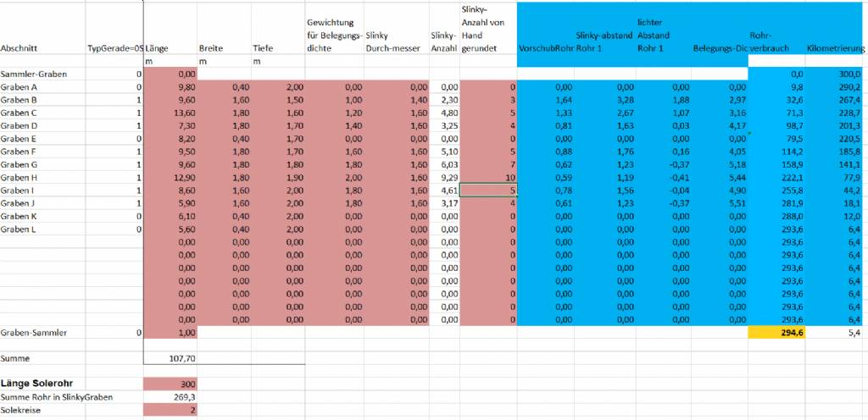Click the Rohr-verbrauch column header
868x420 pixels.
(776, 42)
